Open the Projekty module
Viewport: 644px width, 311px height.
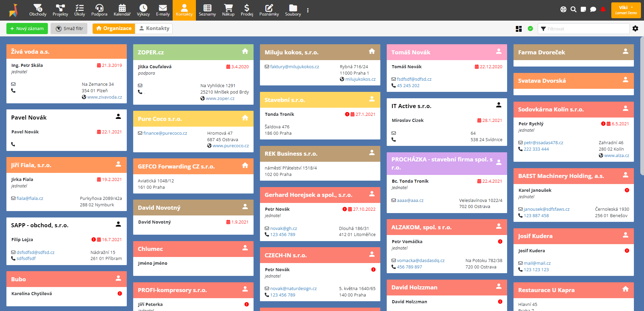(60, 10)
